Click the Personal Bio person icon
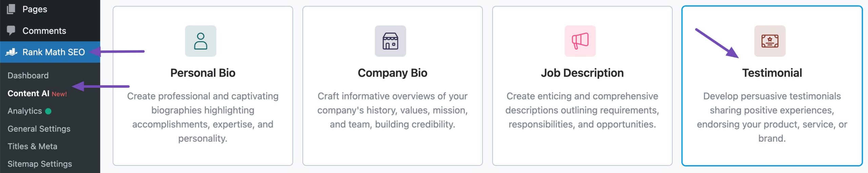 [x=200, y=41]
